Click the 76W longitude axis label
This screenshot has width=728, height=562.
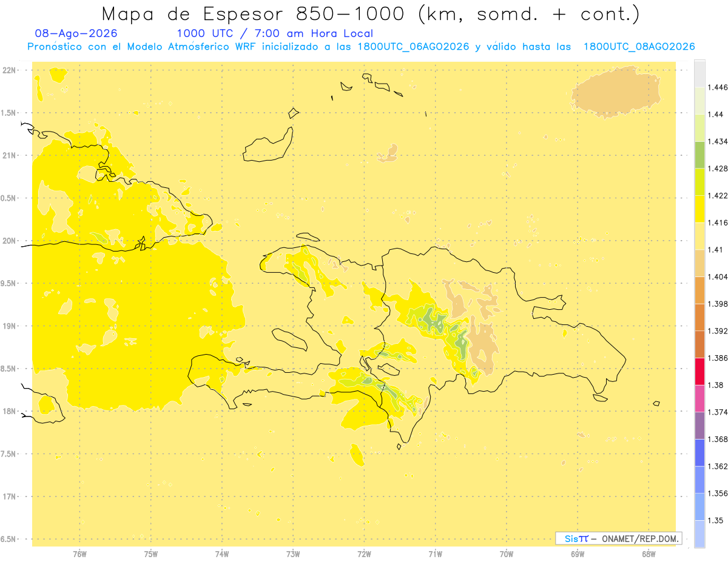(79, 554)
